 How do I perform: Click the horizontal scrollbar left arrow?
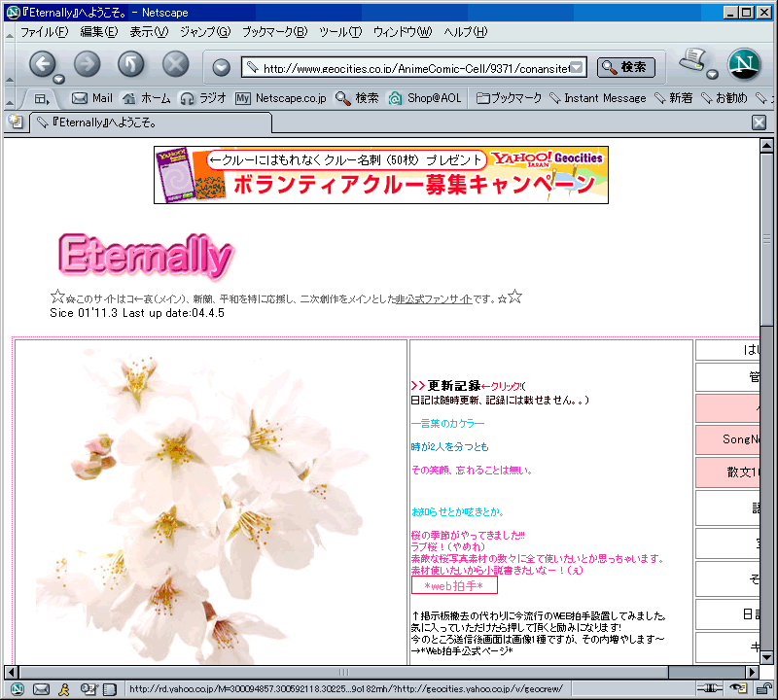click(x=12, y=672)
